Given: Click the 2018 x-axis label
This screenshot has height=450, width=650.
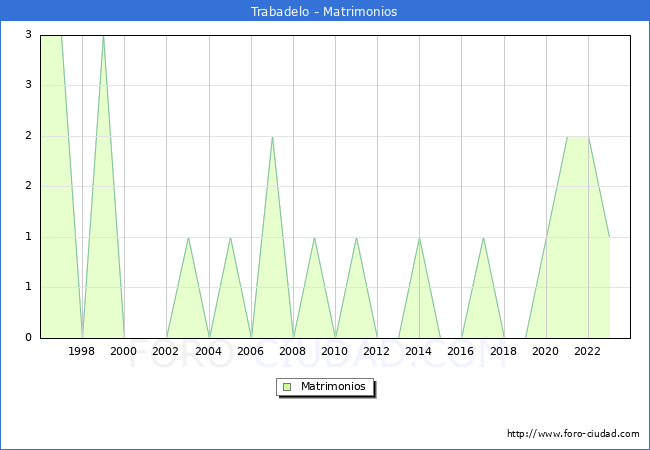Looking at the screenshot, I should [504, 351].
